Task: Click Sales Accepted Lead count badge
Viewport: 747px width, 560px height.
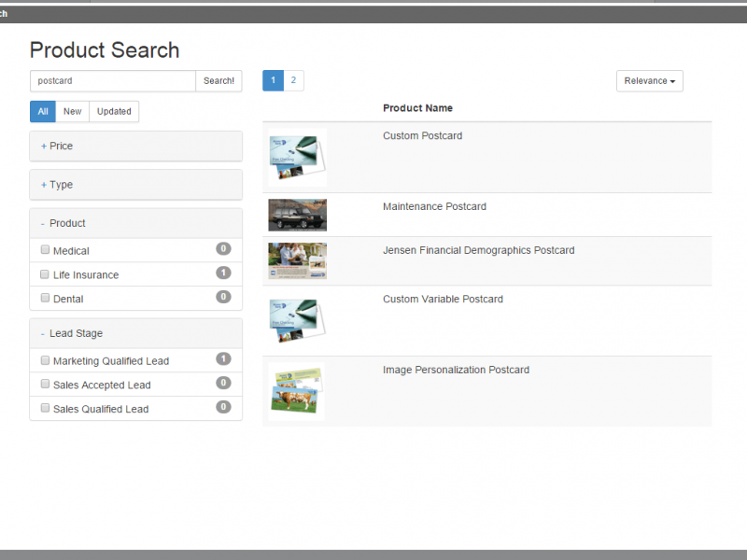Action: (223, 383)
